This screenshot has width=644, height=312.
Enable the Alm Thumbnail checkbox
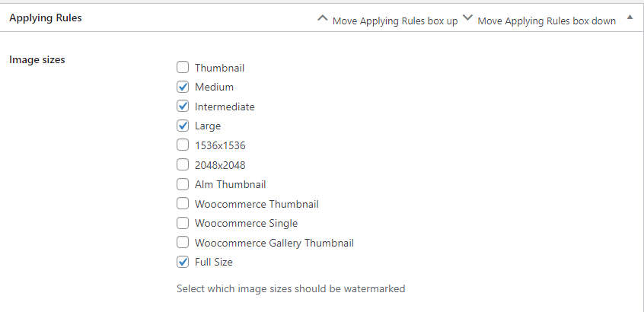pos(183,184)
